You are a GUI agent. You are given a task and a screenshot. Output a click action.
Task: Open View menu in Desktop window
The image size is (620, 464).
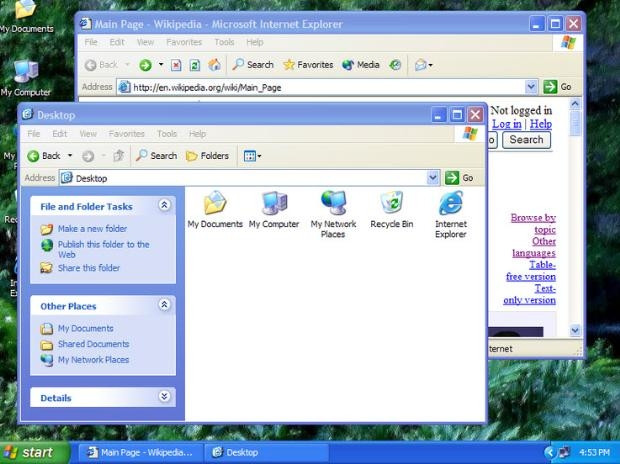pos(88,134)
